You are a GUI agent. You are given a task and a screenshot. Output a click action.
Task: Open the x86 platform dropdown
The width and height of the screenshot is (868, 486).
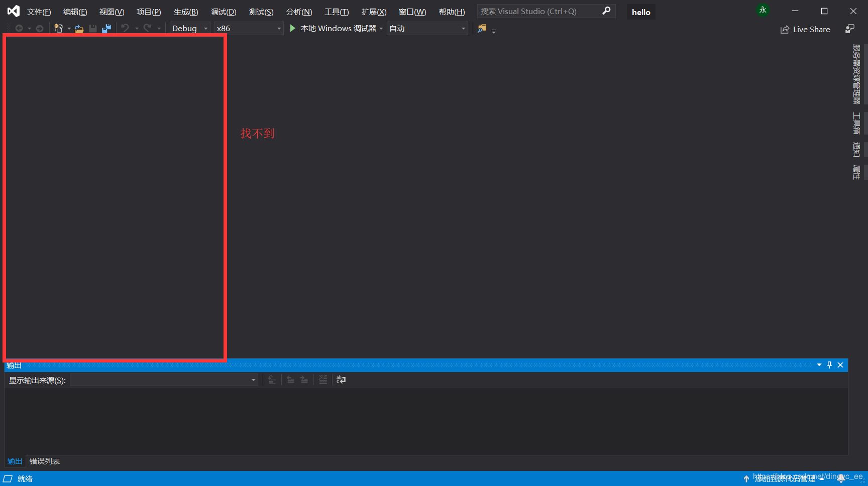[x=249, y=29]
